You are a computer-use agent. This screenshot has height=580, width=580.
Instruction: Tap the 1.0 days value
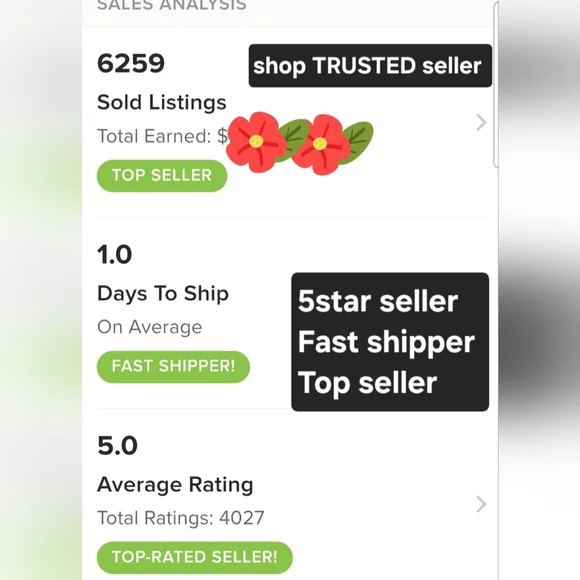[114, 254]
